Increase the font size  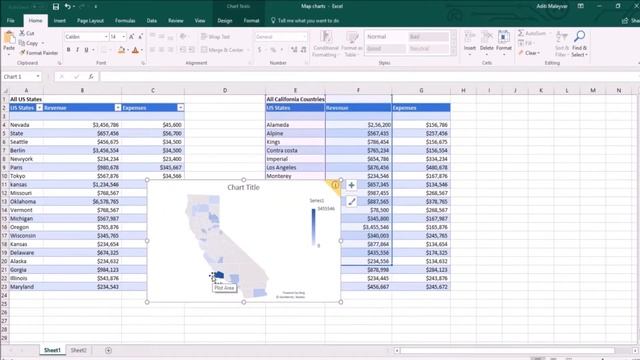point(131,37)
